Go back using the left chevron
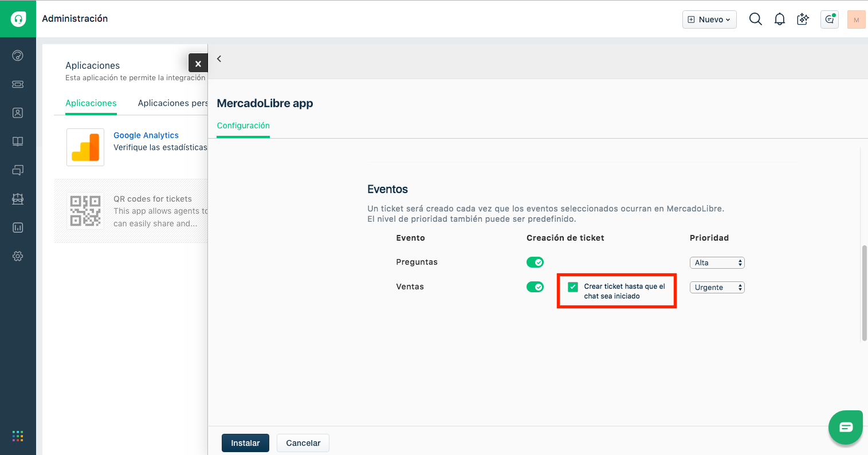This screenshot has height=455, width=868. coord(219,58)
